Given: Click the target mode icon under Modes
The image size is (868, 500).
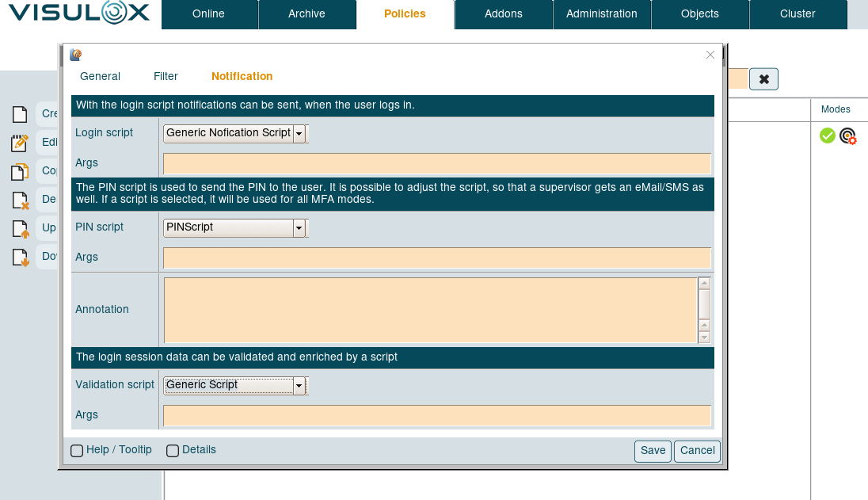Looking at the screenshot, I should (848, 136).
